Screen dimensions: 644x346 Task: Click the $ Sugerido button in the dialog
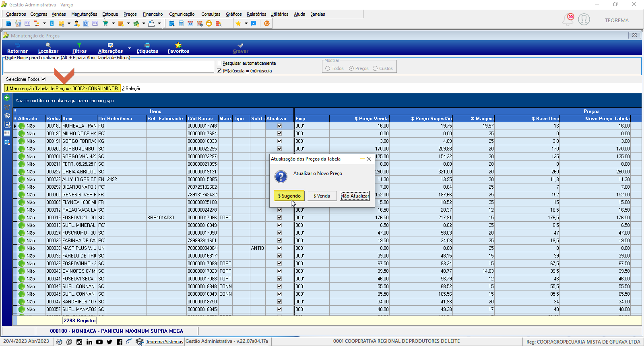click(x=289, y=196)
